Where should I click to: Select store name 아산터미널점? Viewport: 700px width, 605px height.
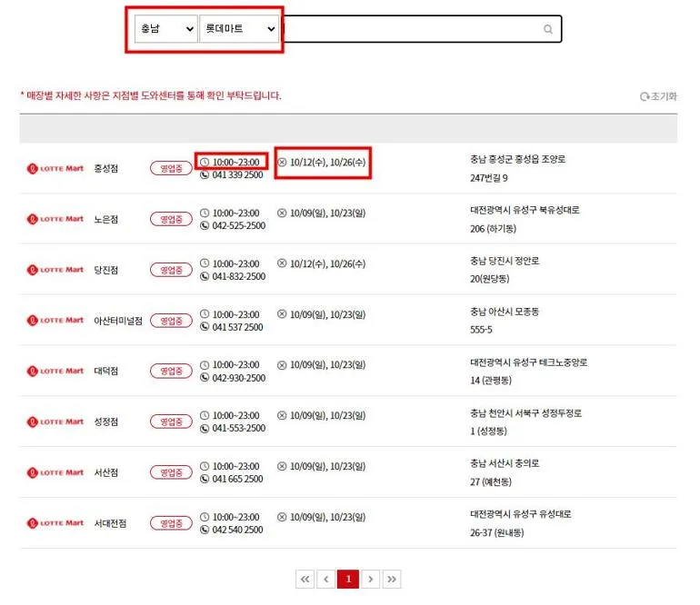click(118, 321)
